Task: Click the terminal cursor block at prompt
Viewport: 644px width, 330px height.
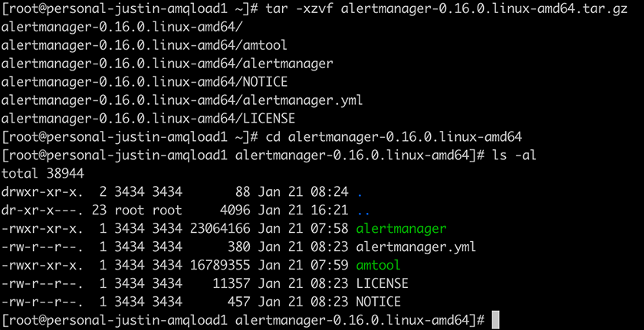Action: pos(495,320)
